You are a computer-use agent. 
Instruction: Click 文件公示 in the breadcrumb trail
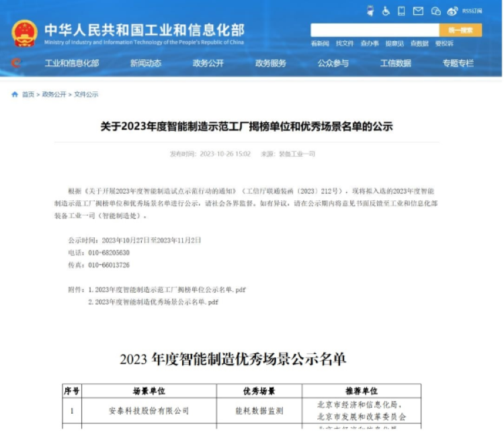tap(86, 95)
